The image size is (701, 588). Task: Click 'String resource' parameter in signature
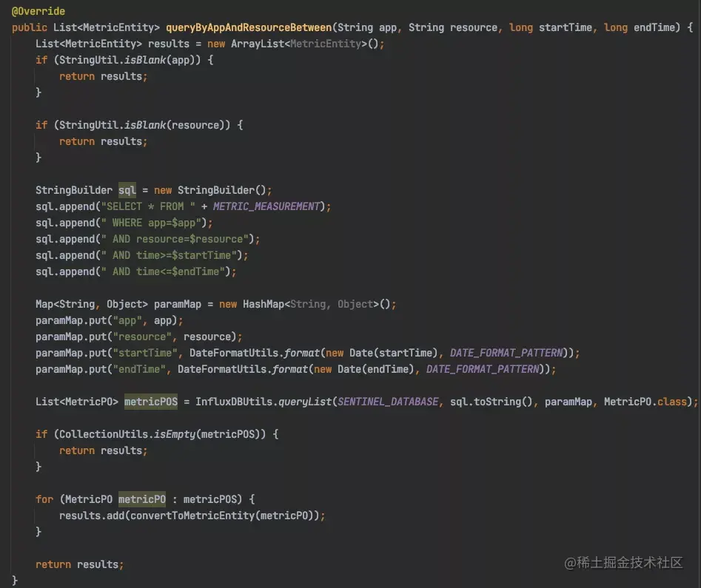452,27
